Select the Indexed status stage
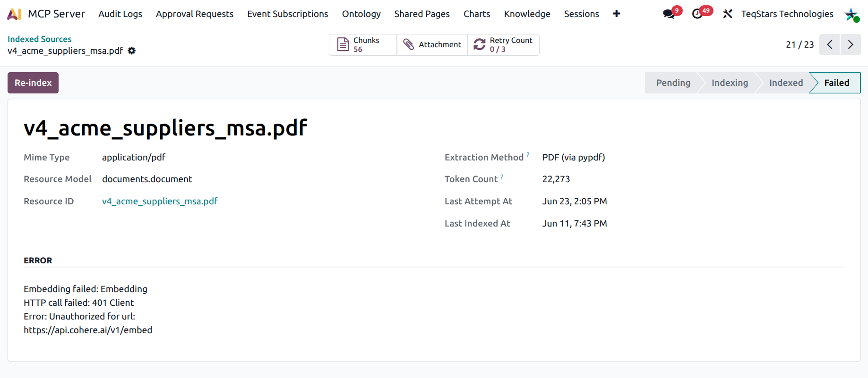 (786, 83)
